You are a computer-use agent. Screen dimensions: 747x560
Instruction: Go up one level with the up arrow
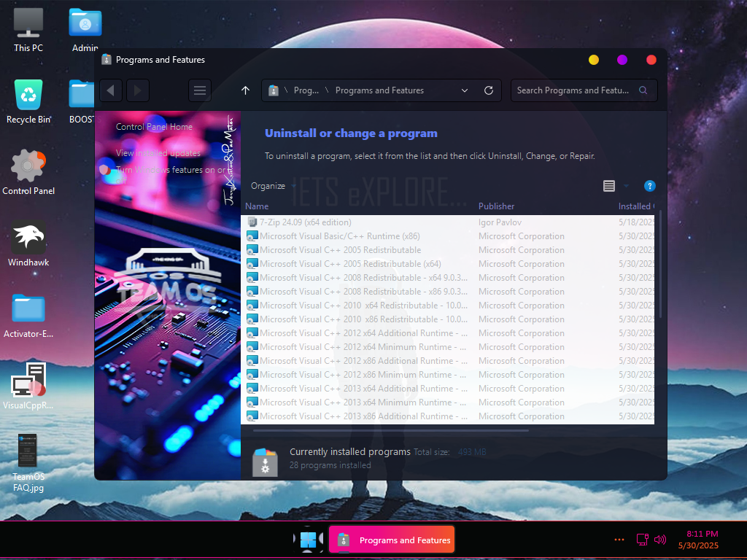(x=245, y=90)
